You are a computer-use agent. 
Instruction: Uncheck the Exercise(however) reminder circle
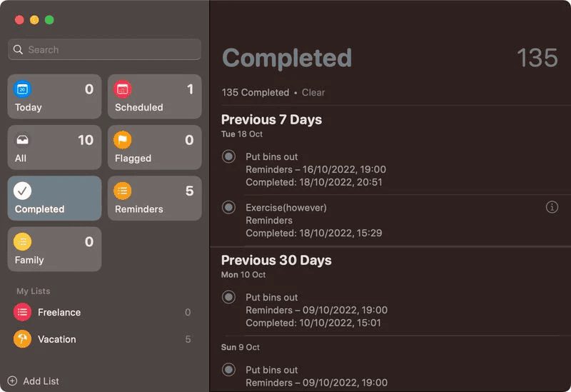click(x=228, y=208)
